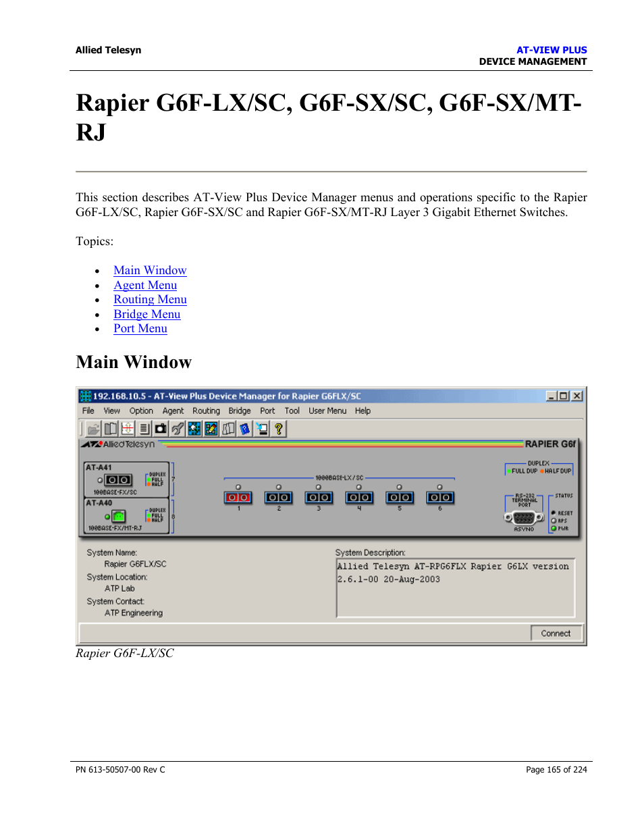Follow the Routing Menu topic link
The image size is (644, 834).
150,299
